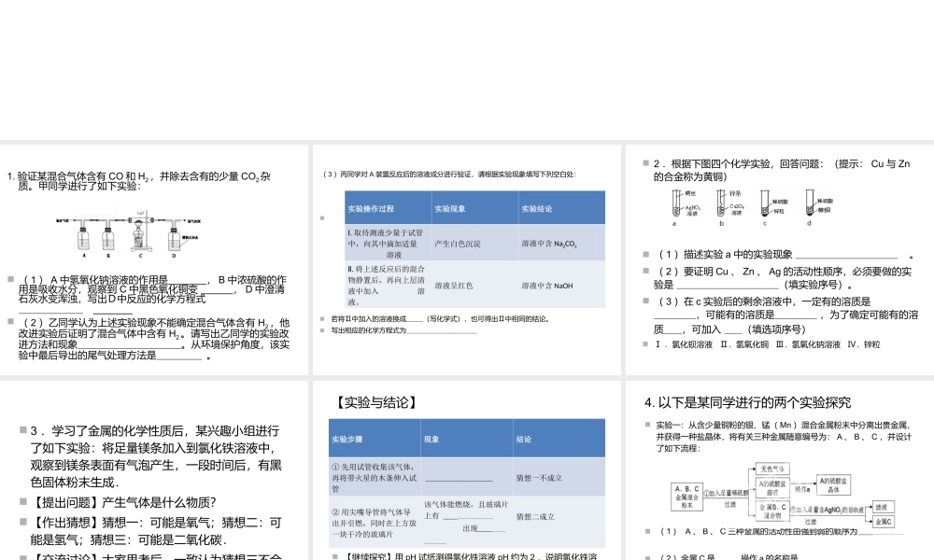Open the slide titled 4. 以下是某同学进行的两个实验探究
Image resolution: width=934 pixels, height=560 pixels.
pos(780,469)
